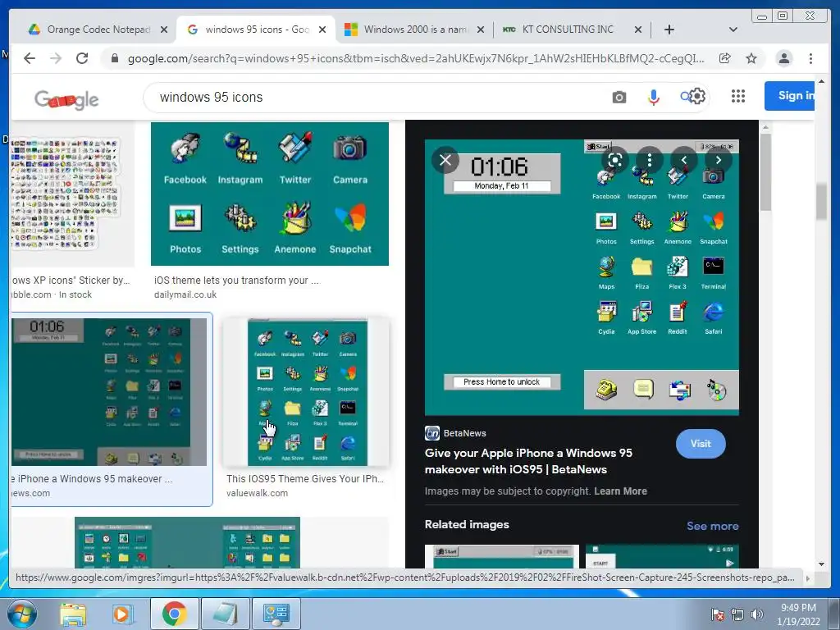Click the page scrollbar down arrow
The height and width of the screenshot is (630, 840).
coord(821,564)
